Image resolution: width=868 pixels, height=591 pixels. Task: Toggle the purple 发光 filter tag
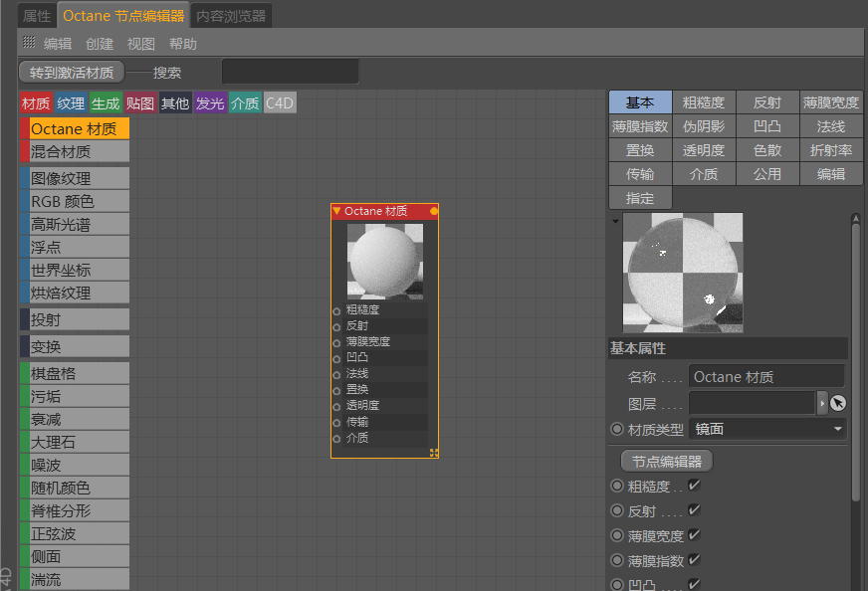tap(210, 102)
